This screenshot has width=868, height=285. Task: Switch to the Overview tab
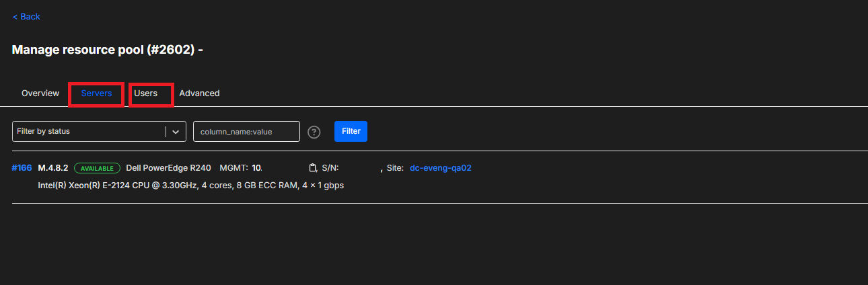pyautogui.click(x=40, y=93)
